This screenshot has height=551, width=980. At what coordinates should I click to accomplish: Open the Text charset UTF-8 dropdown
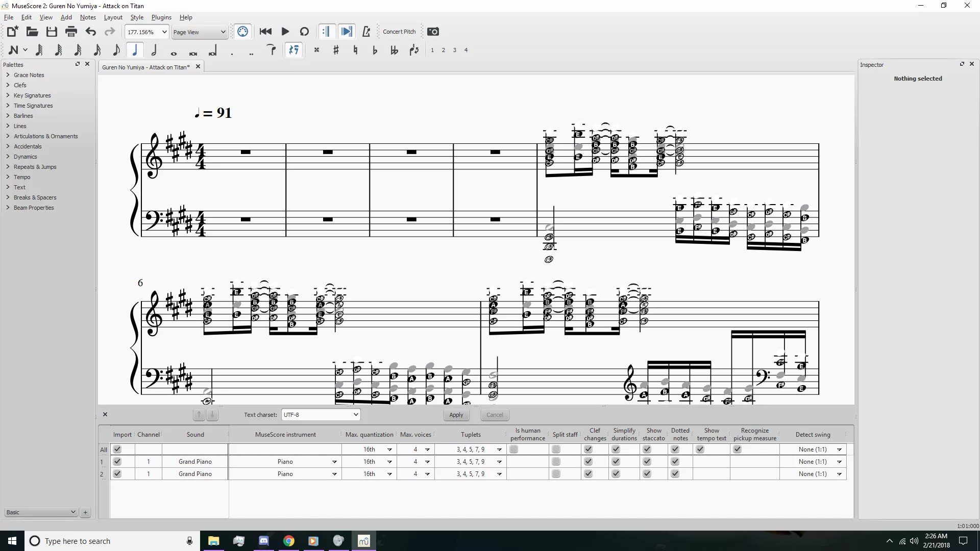pyautogui.click(x=321, y=415)
